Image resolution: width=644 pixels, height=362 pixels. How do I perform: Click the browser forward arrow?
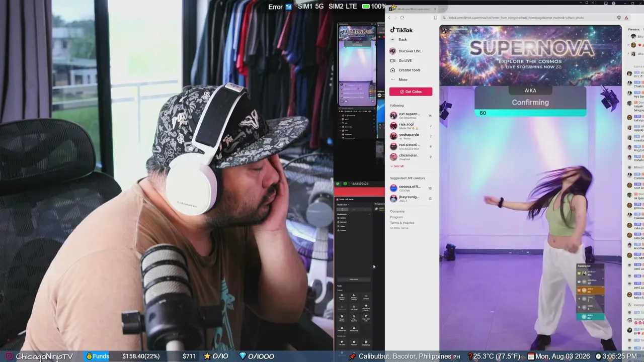point(395,18)
